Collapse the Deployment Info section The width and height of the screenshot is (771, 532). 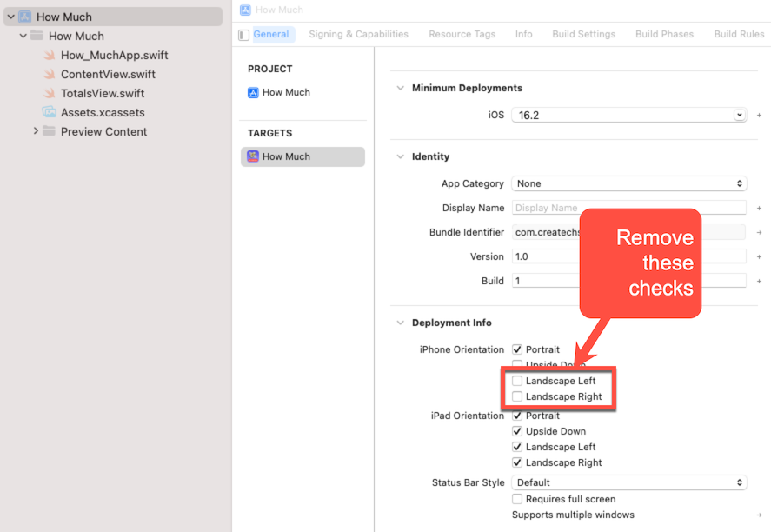(400, 323)
